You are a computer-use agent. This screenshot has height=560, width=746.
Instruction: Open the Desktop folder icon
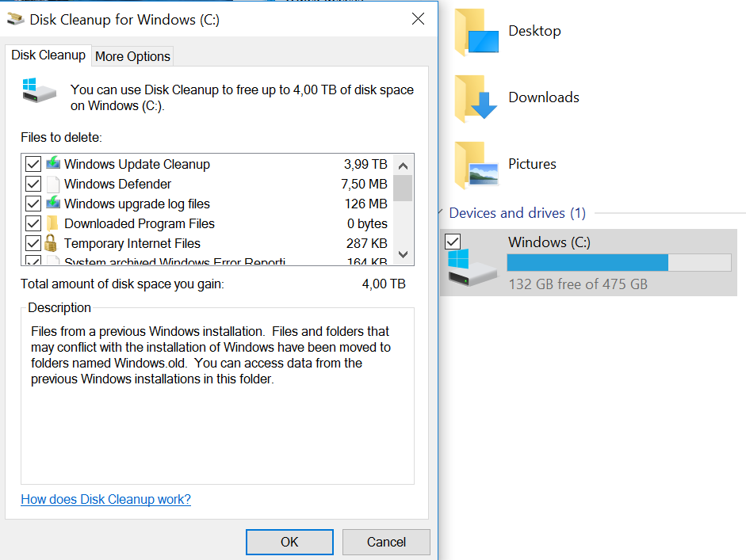476,32
